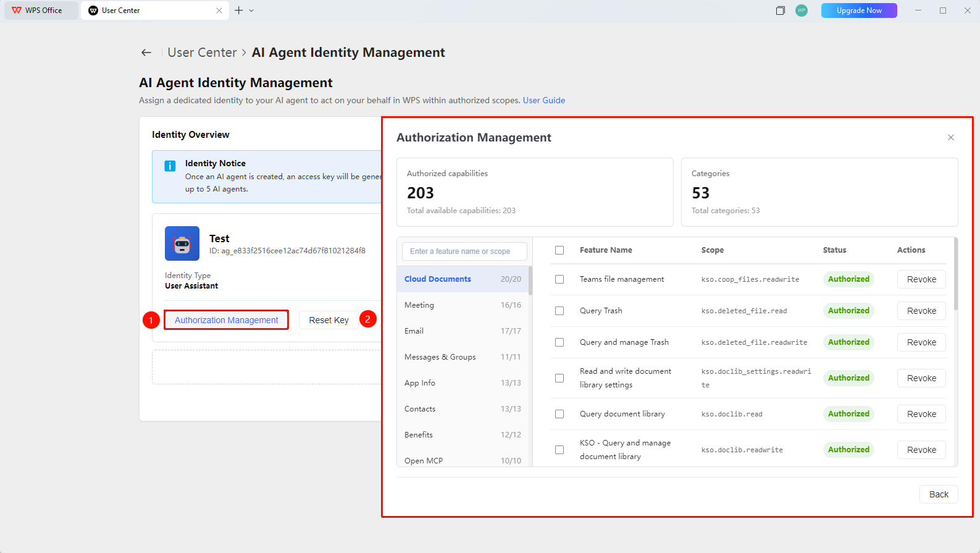Expand the new tab dropdown arrow
The height and width of the screenshot is (553, 980).
(251, 11)
